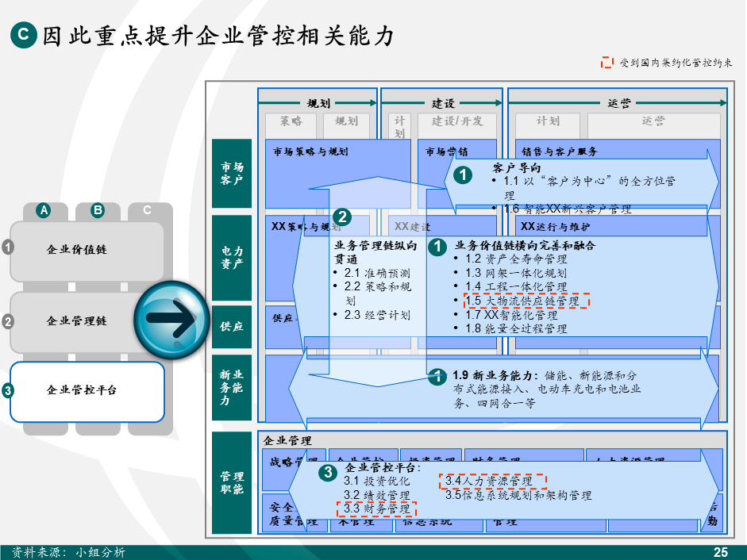Screen dimensions: 747x560
Task: Click the 客户导向 heading
Action: (517, 168)
